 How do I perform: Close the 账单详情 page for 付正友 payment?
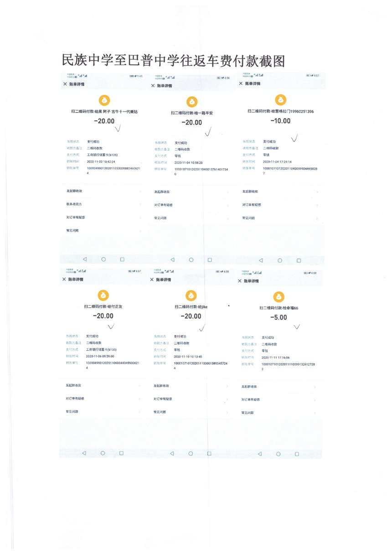[64, 279]
